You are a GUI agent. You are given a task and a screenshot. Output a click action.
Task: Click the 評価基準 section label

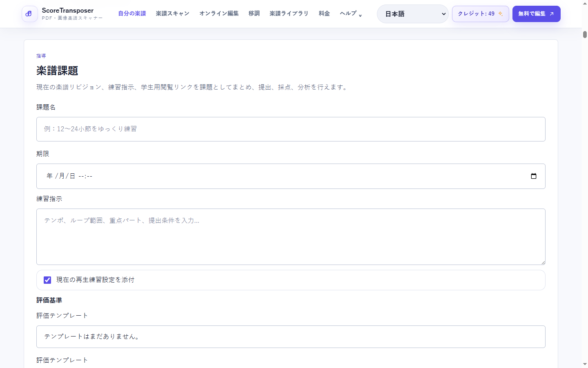point(49,300)
